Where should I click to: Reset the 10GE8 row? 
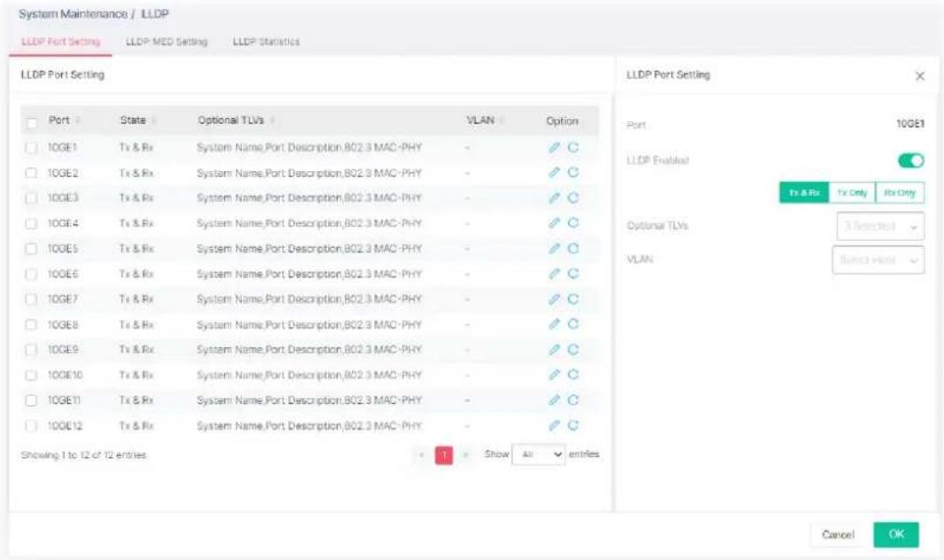coord(573,324)
